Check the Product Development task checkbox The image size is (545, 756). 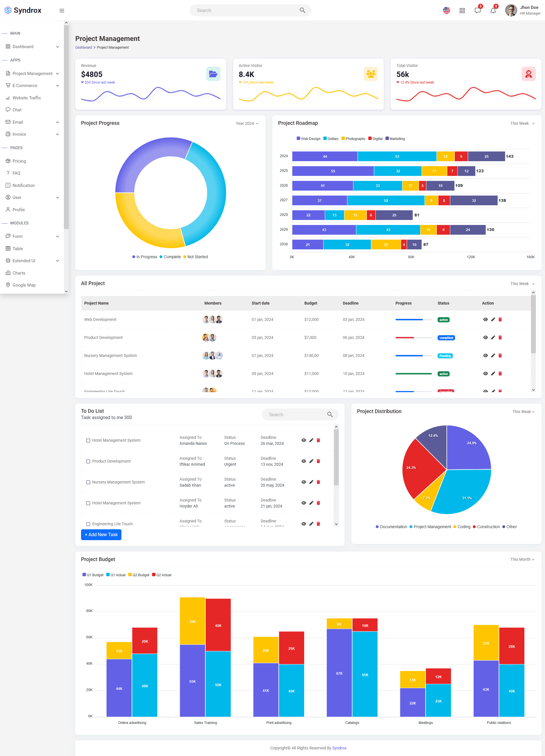88,461
